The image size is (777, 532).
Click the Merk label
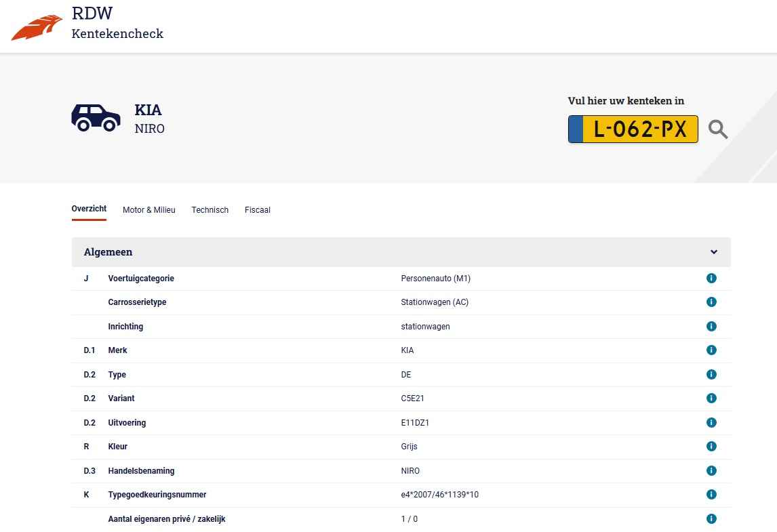tap(117, 350)
